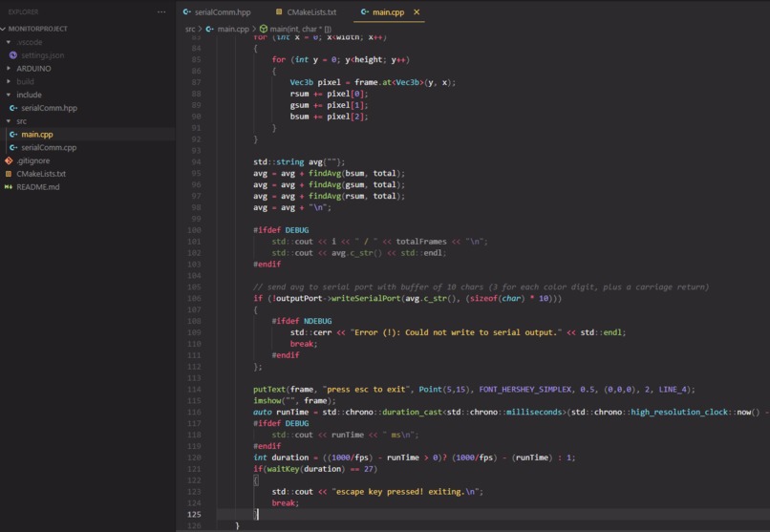The image size is (770, 532).
Task: Collapse the src folder
Action: (x=9, y=121)
